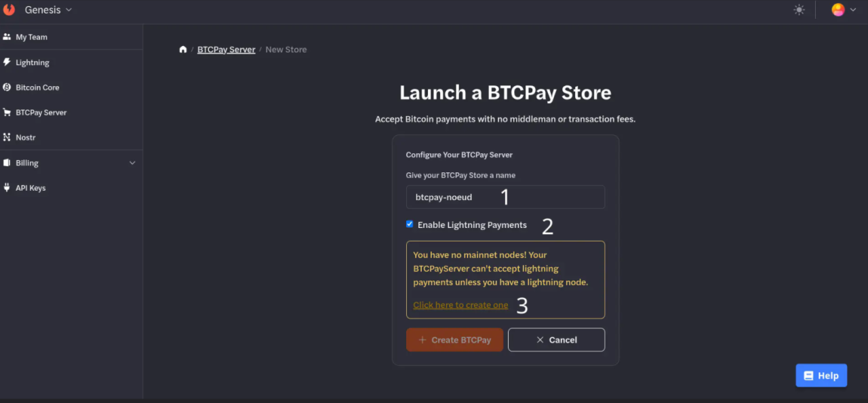This screenshot has height=403, width=868.
Task: Click 'Launch a BTCPay Store' heading
Action: (x=505, y=93)
